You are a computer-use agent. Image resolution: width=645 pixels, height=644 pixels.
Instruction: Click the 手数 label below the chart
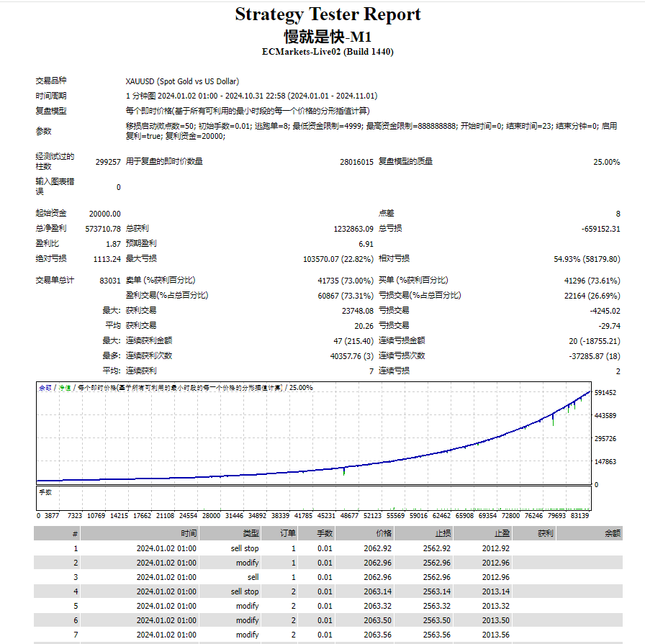click(46, 494)
